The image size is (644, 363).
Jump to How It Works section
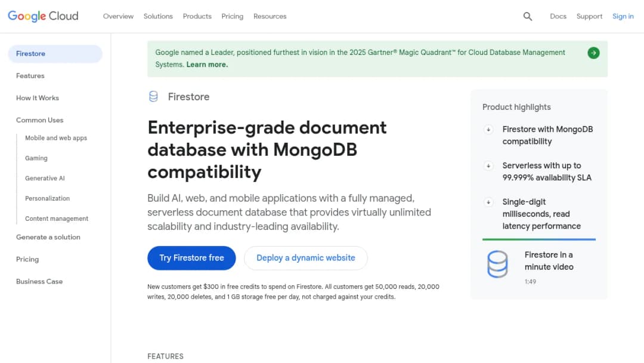point(38,98)
